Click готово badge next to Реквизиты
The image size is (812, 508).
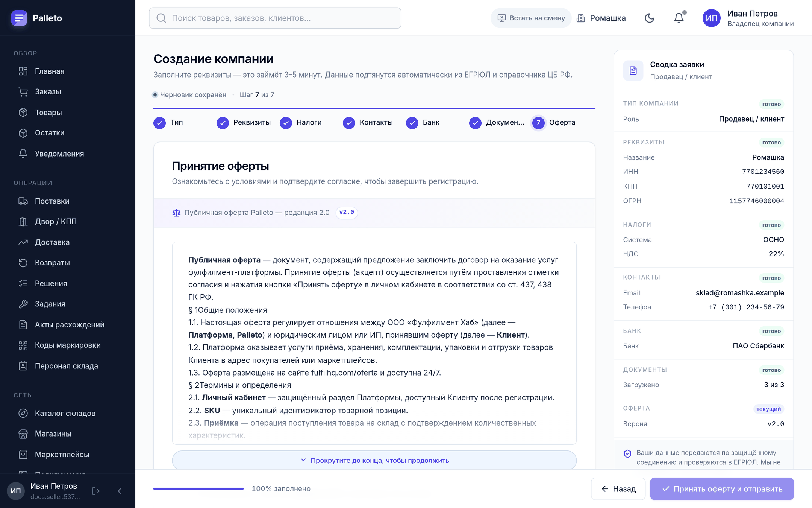[771, 143]
